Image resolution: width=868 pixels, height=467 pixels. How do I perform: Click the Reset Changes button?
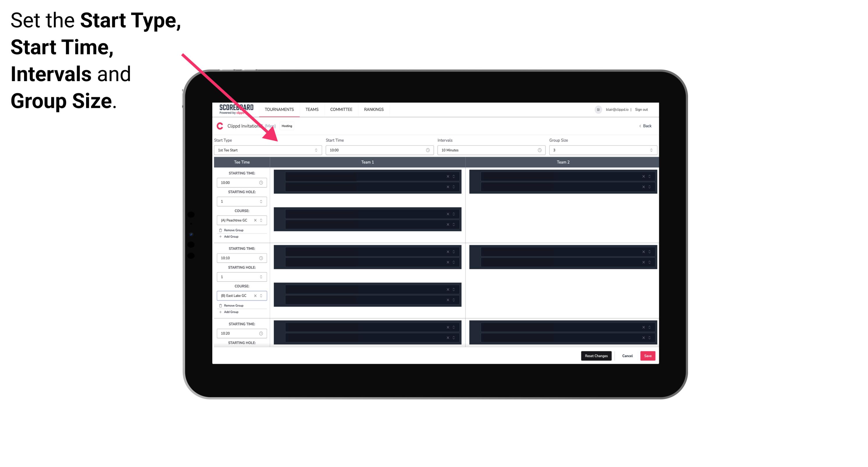pos(597,355)
